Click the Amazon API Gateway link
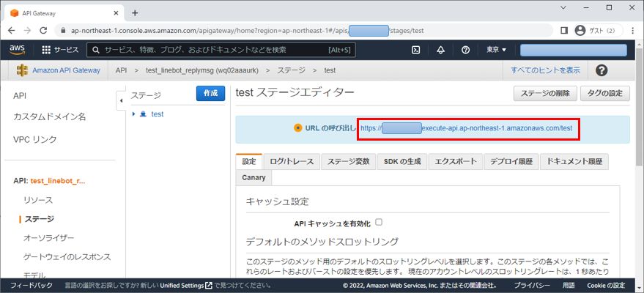Image resolution: width=644 pixels, height=293 pixels. coord(66,70)
